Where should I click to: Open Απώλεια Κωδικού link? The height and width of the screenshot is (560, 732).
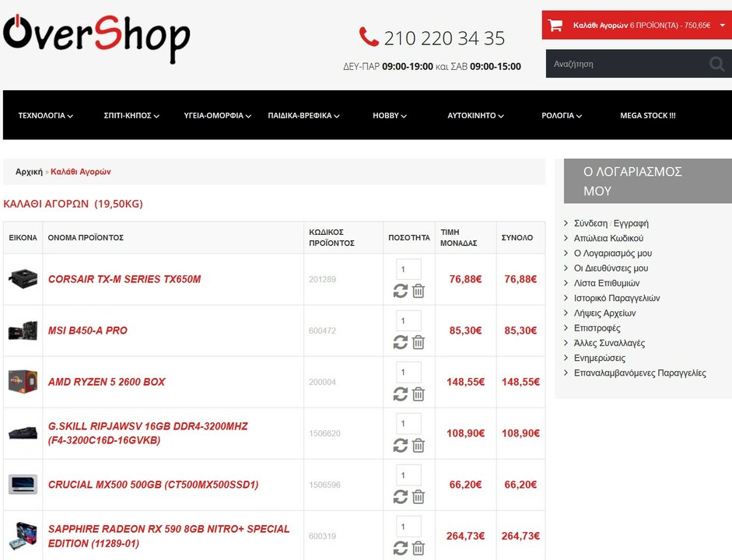click(608, 238)
